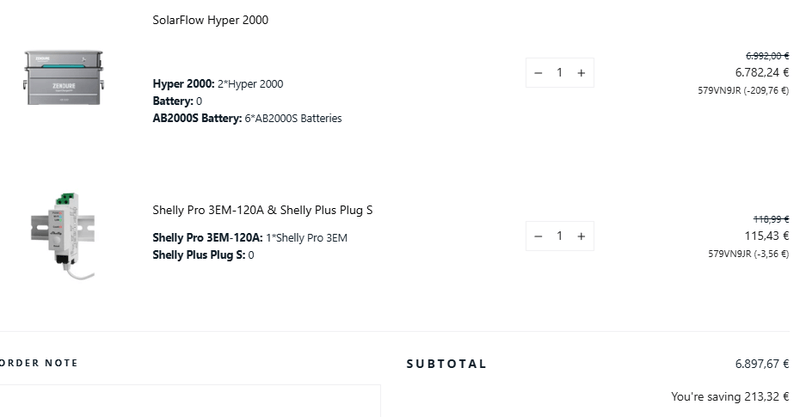Open Shelly Pro 3EM-120A & Plus Plug S link

(262, 210)
